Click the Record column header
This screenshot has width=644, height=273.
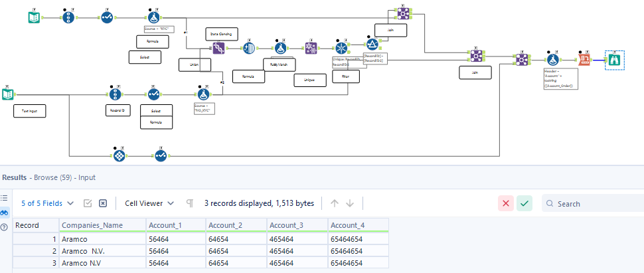tap(36, 225)
